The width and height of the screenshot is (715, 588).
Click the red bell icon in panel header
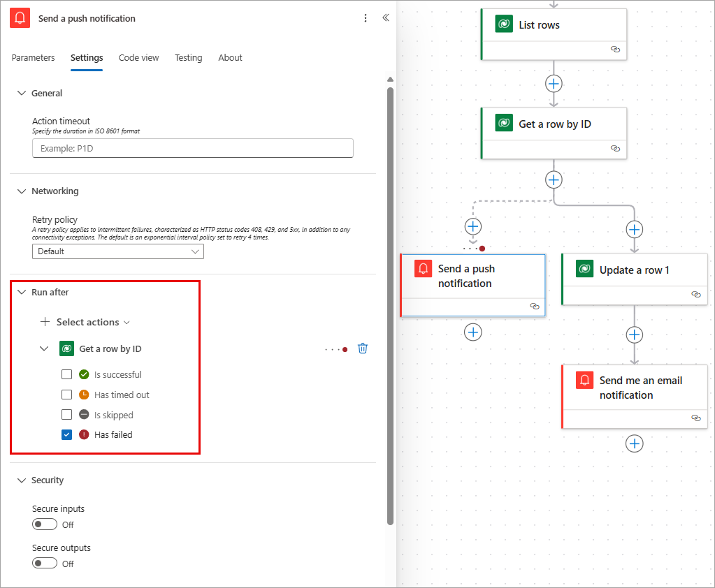(x=20, y=18)
